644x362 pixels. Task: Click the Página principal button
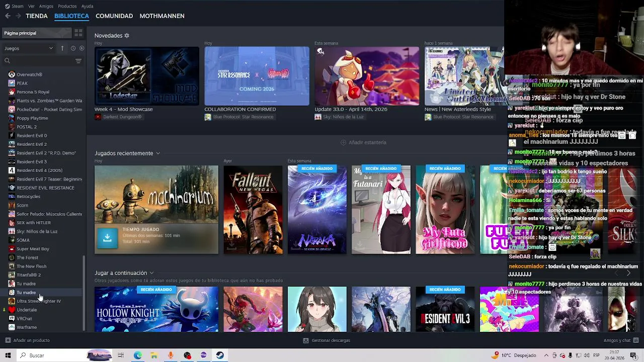tap(36, 33)
